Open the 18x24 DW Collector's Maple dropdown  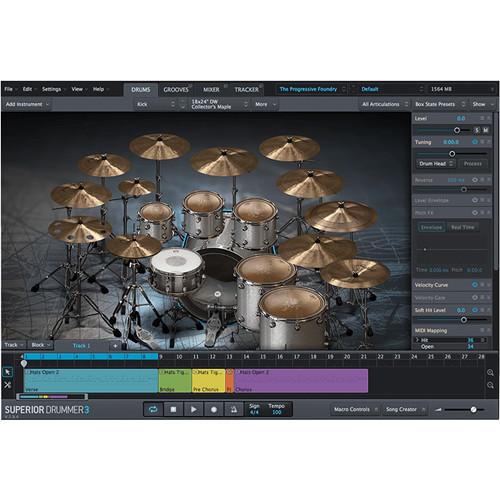[219, 104]
